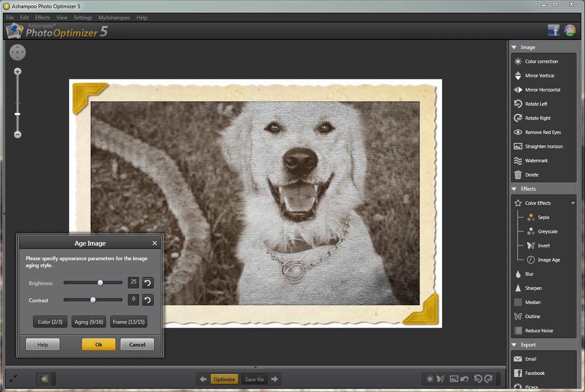
Task: Close the Age Image dialog
Action: click(x=155, y=243)
